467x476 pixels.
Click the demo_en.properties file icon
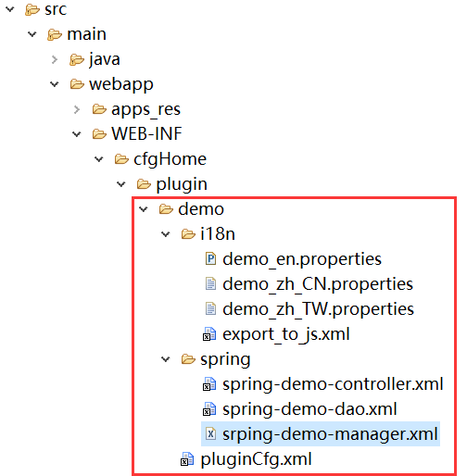coord(210,258)
